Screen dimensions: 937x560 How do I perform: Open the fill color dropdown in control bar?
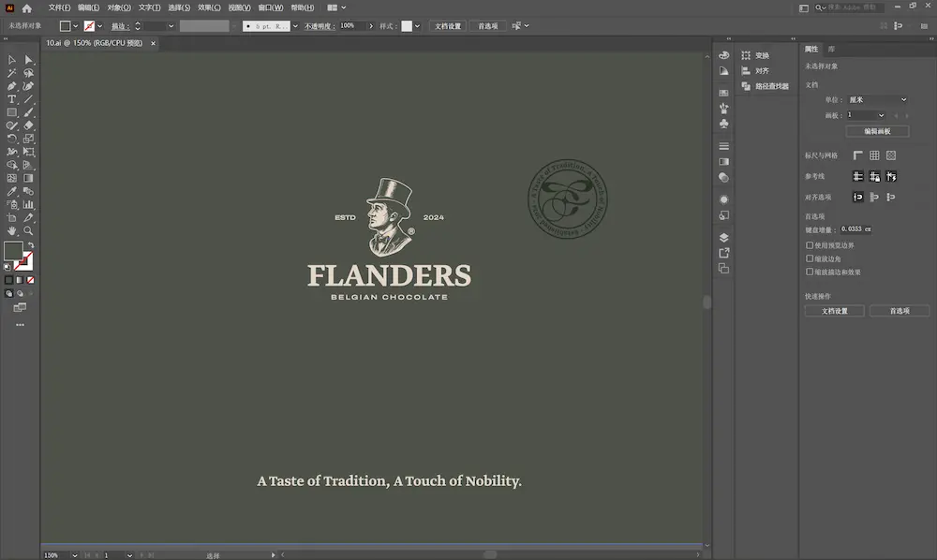(75, 26)
